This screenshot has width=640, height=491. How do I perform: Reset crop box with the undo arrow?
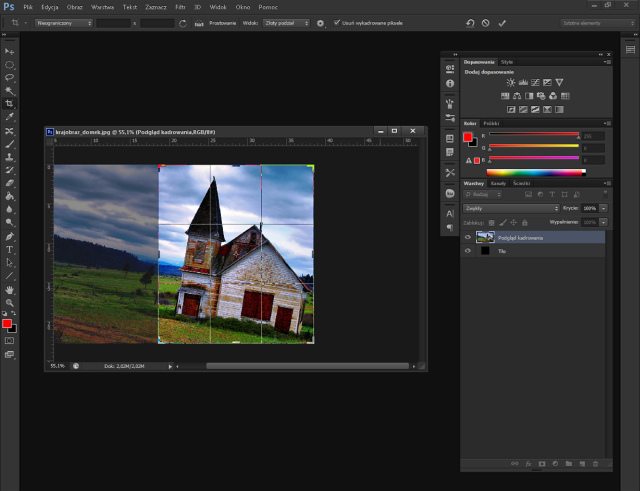tap(470, 23)
